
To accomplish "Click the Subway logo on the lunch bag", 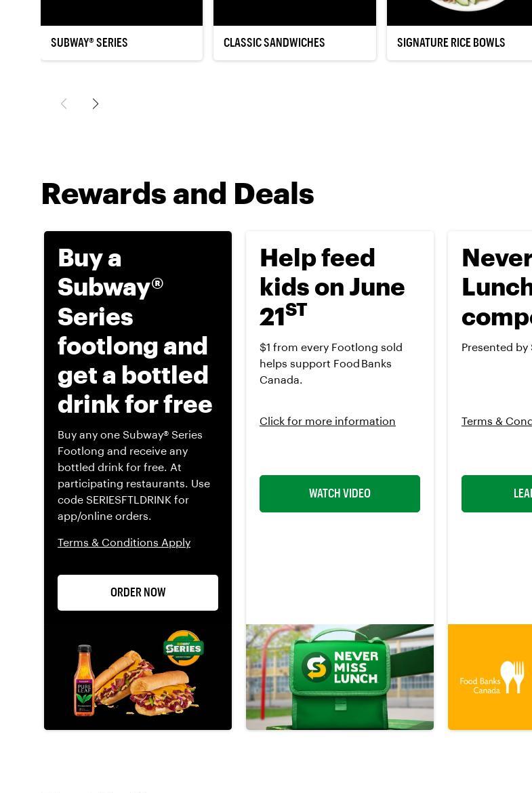I will coord(316,667).
